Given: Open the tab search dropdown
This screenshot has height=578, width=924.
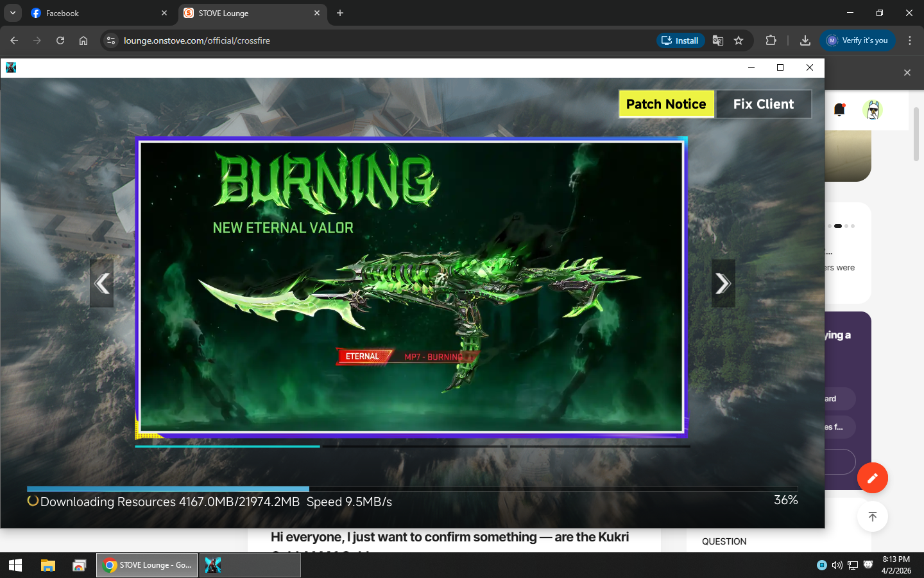Looking at the screenshot, I should [x=12, y=13].
